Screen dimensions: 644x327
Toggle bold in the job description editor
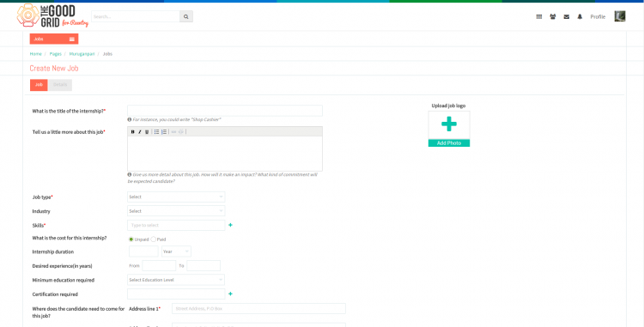132,131
